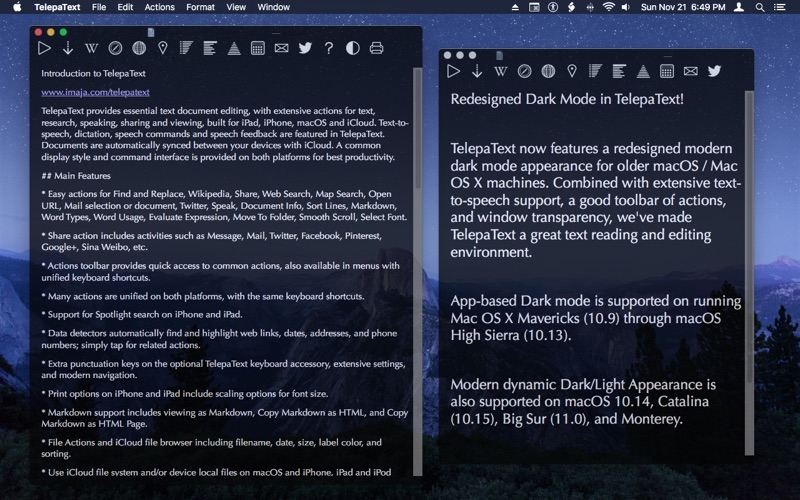
Task: Click the 'Many actions are unified' bullet line
Action: coord(203,296)
